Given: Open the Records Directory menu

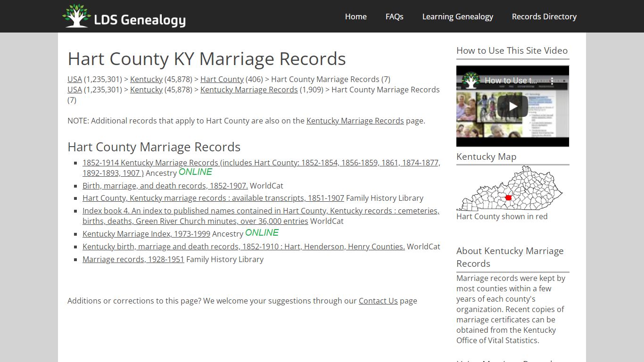Looking at the screenshot, I should (x=544, y=16).
